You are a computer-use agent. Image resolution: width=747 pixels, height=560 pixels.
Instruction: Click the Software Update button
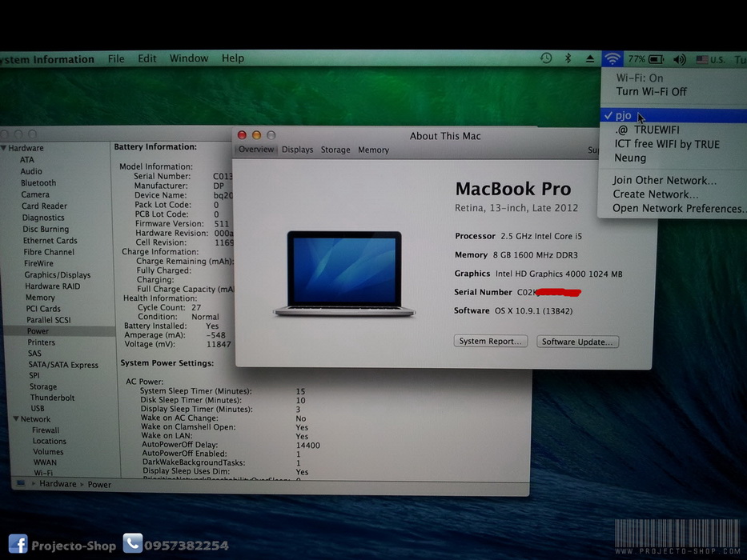577,342
